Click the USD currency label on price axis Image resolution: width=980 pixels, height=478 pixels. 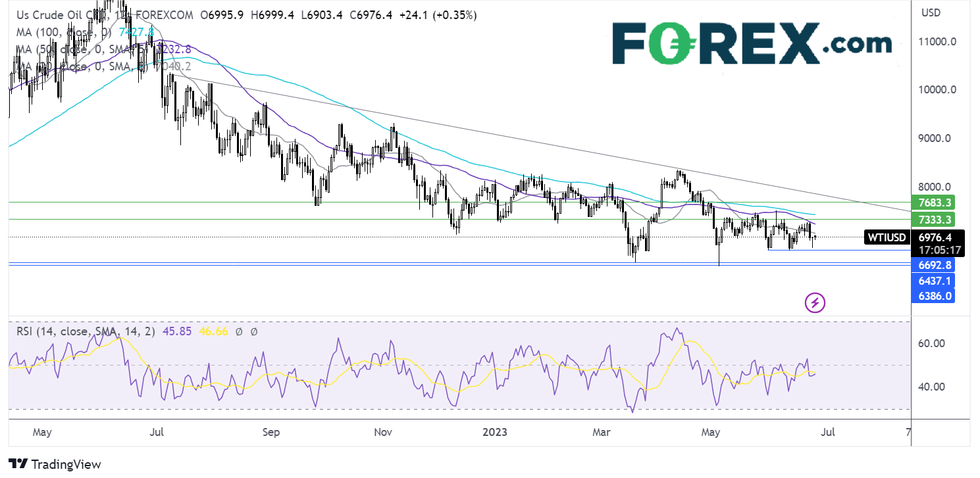tap(931, 12)
